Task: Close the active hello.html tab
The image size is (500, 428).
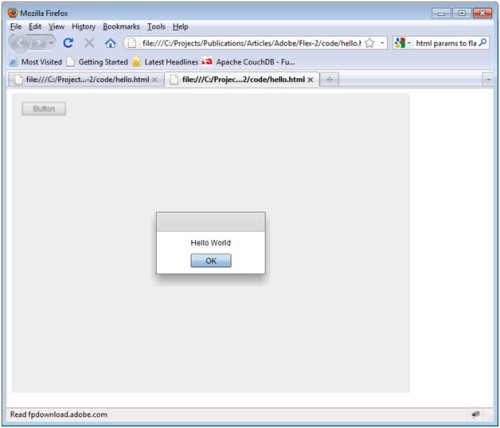Action: [x=310, y=80]
